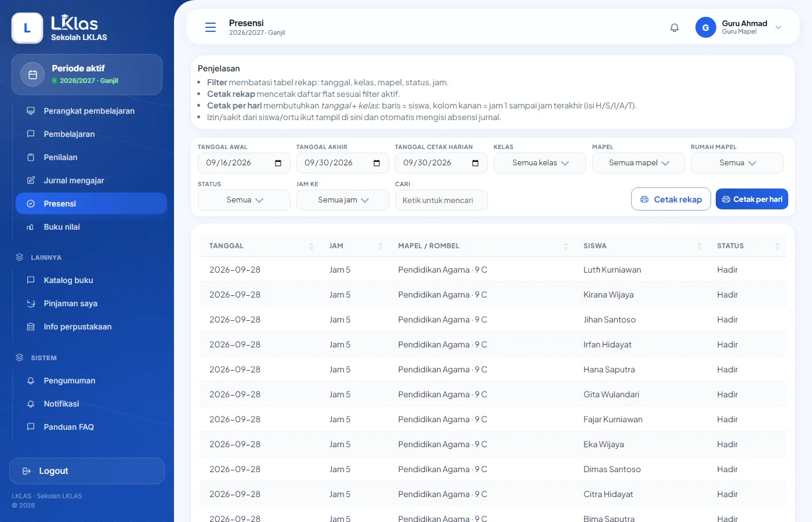Sort table by Siswa column arrows
Screen dimensions: 812x522
[x=699, y=246]
